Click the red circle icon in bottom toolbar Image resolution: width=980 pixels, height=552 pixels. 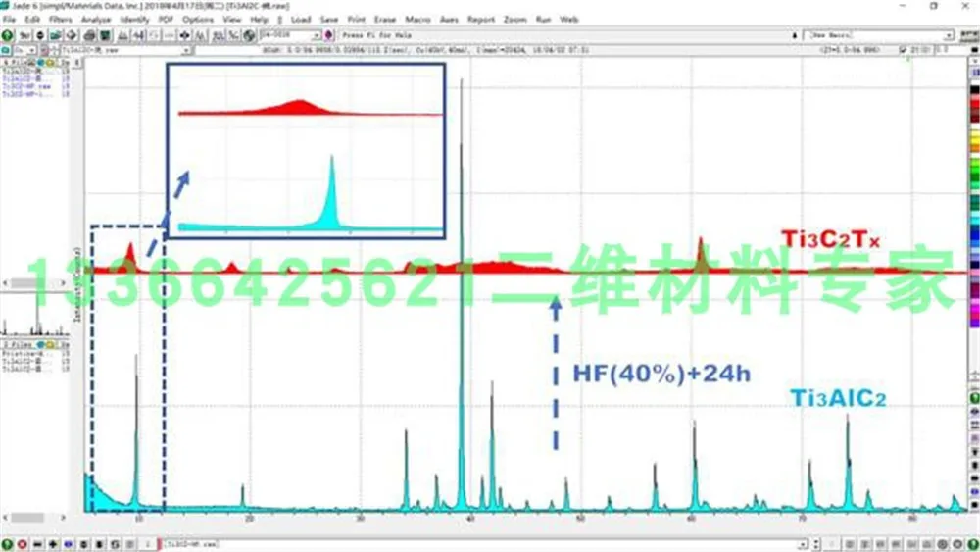coord(23,544)
